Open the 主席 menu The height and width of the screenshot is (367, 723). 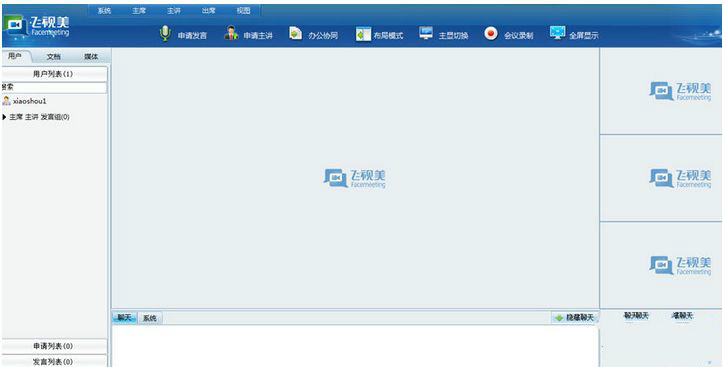(139, 11)
